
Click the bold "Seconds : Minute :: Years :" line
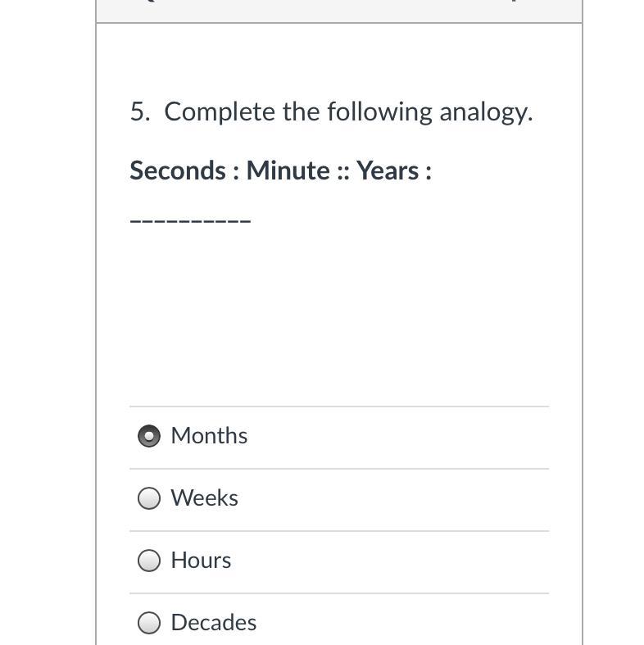coord(280,170)
